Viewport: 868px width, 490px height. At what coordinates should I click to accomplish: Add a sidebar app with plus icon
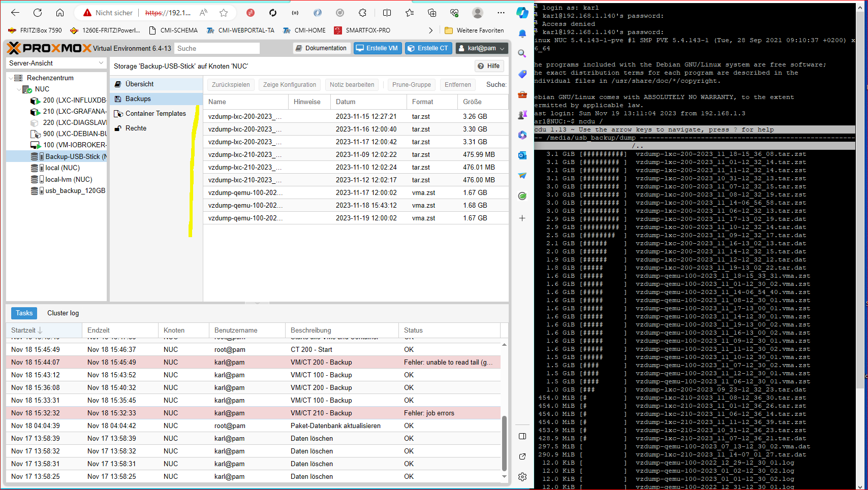(522, 218)
